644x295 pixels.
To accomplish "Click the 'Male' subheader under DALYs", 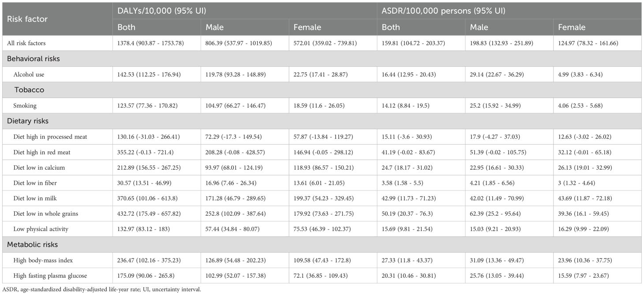I will coord(216,27).
